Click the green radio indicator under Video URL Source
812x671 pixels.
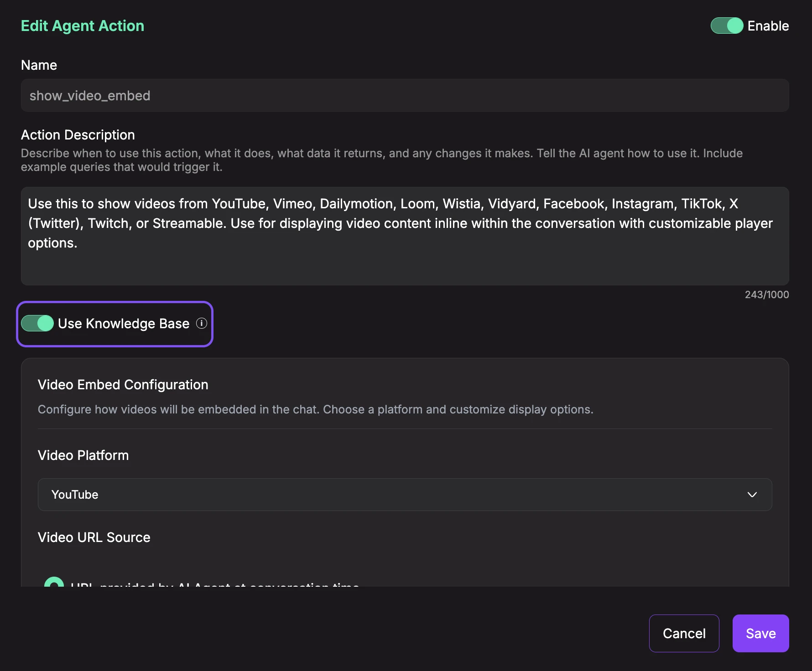[54, 585]
